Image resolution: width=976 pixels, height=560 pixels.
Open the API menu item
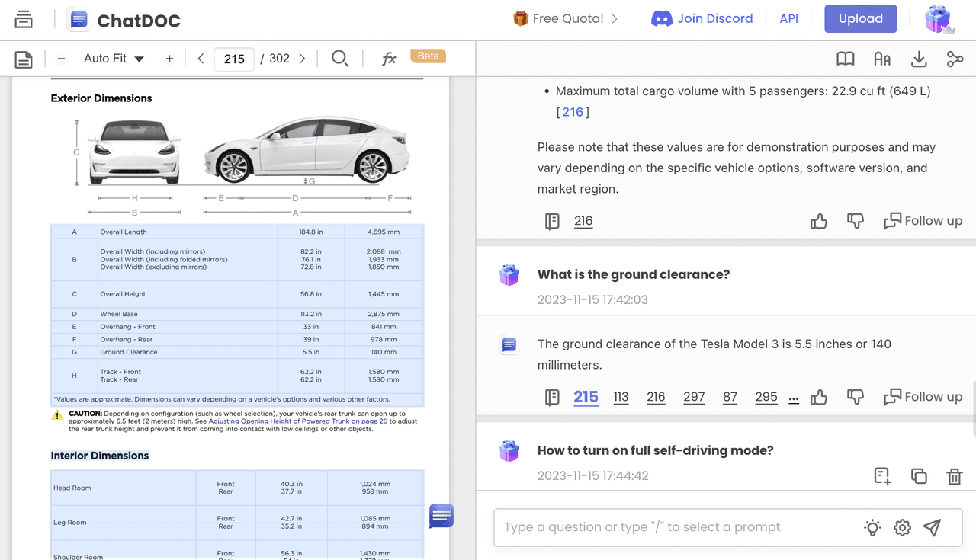point(788,18)
